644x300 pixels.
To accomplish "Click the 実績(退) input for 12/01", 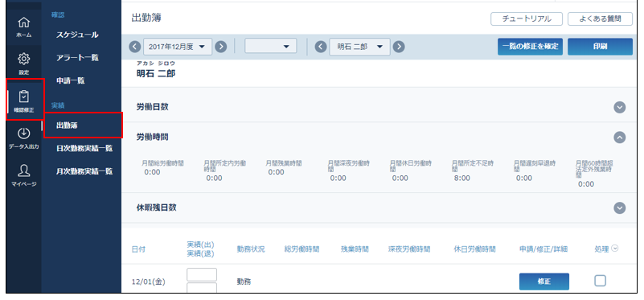I will pos(202,288).
